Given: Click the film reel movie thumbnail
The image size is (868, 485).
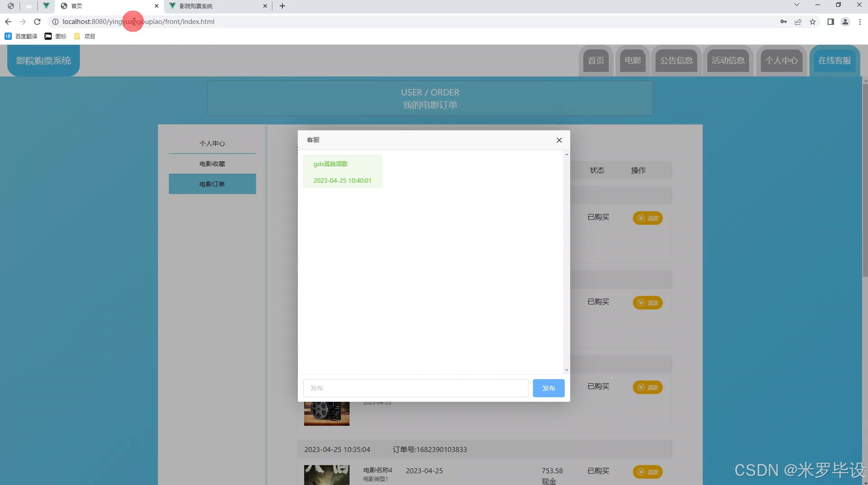Looking at the screenshot, I should point(326,414).
